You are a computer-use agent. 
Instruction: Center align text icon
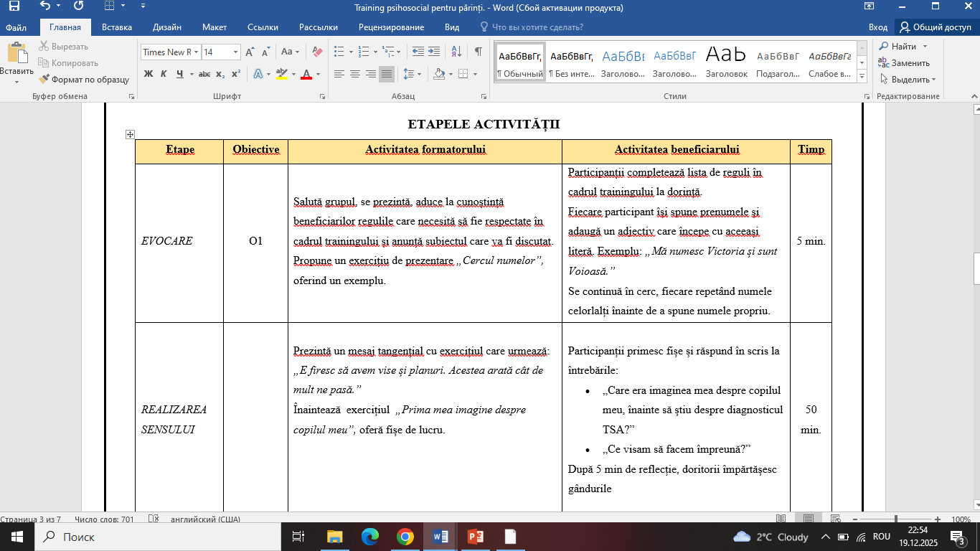click(354, 74)
